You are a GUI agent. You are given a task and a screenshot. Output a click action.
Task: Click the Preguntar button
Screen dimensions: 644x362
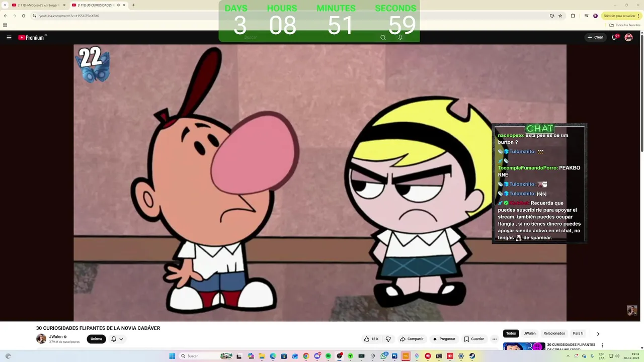[x=444, y=339]
